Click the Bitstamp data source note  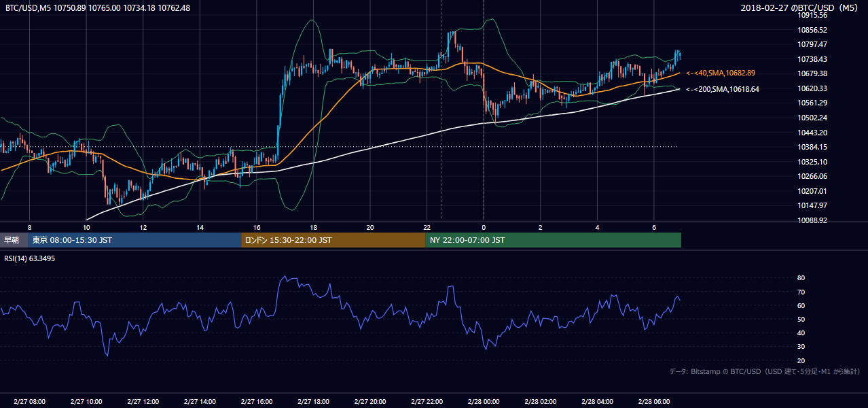[x=765, y=371]
